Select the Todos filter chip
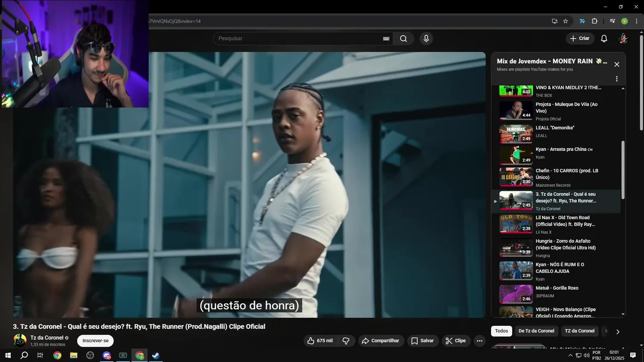The image size is (644, 362). click(502, 331)
